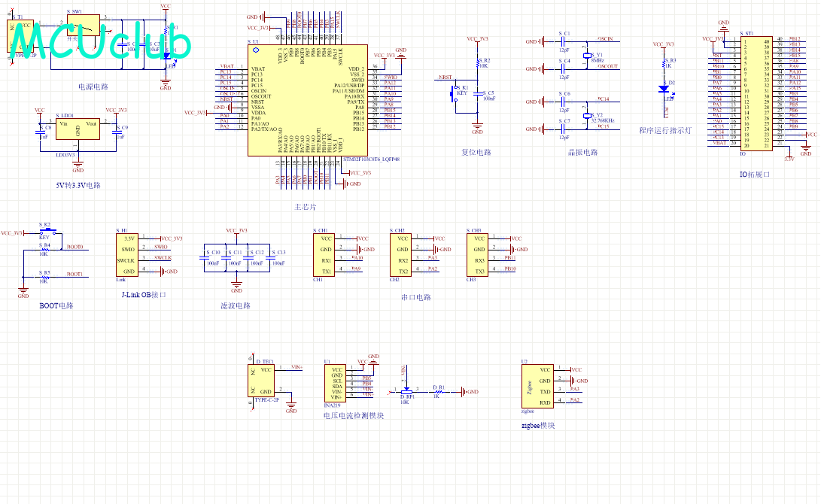Click the 'OSCIN' net label in crystal circuit
This screenshot has height=504, width=821.
point(605,38)
